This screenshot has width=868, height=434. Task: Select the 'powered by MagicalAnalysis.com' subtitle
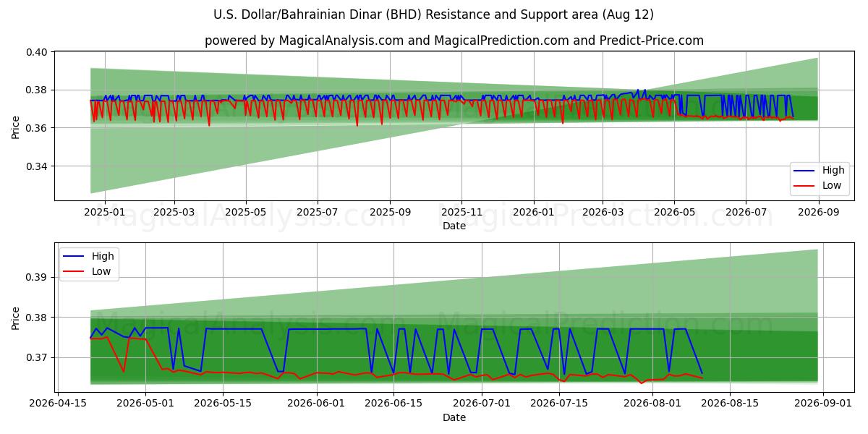[x=454, y=41]
